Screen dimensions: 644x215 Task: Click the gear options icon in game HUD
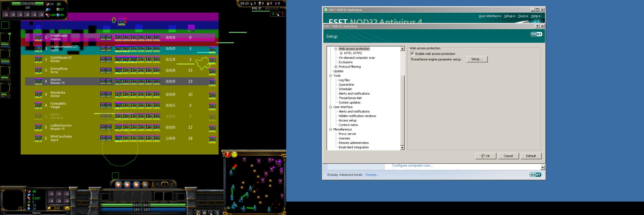[205, 213]
